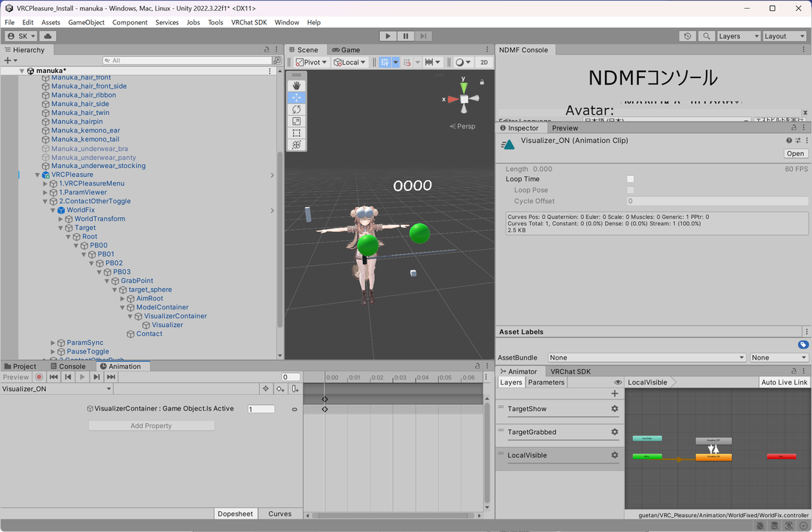Click the Add Event icon in Animation
Screen dimensions: 812x532
294,389
